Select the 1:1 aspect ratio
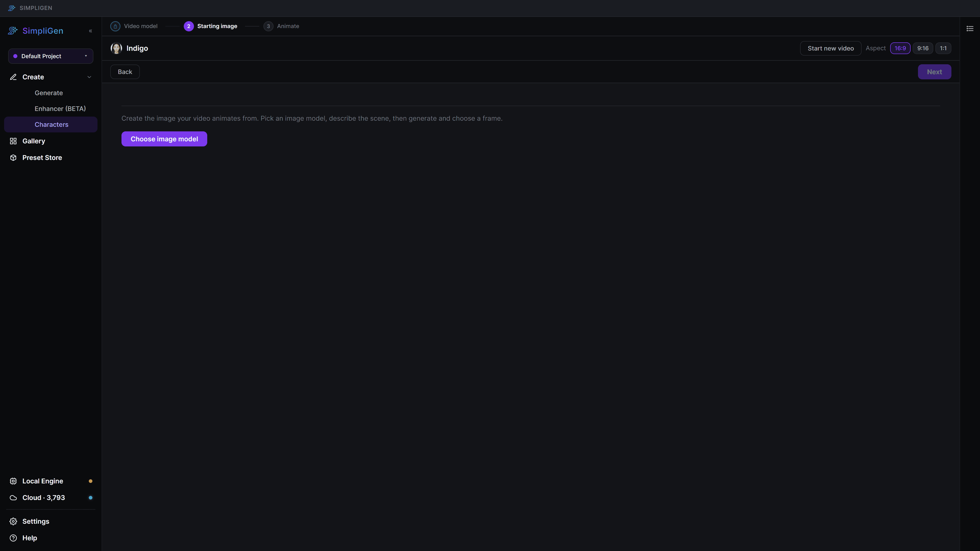 point(943,48)
